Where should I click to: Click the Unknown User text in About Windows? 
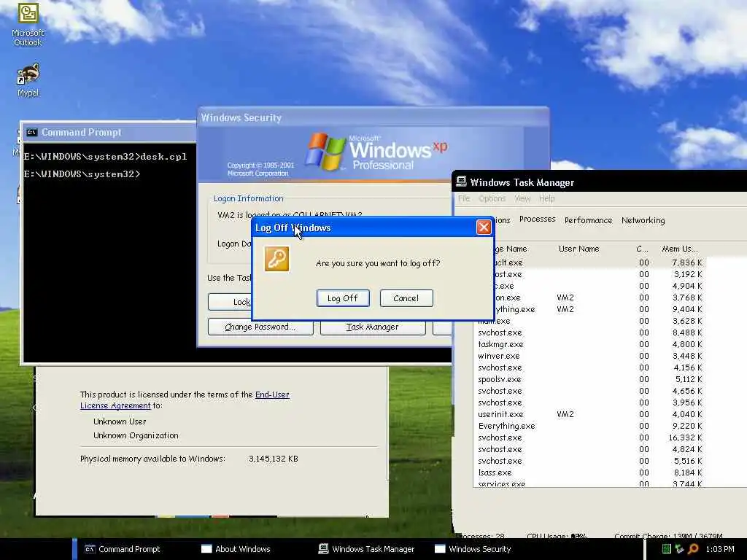(x=120, y=421)
